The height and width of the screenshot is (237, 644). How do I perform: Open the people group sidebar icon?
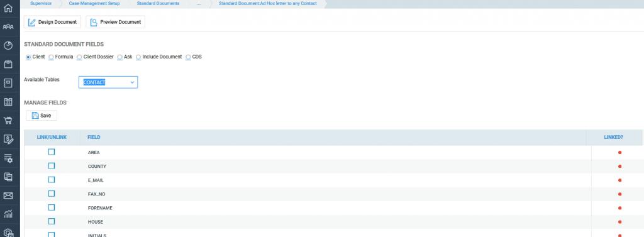click(8, 26)
